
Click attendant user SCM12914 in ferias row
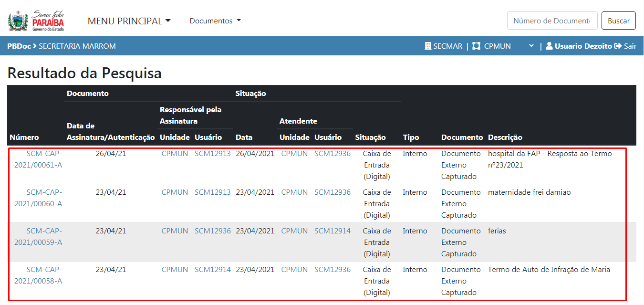click(332, 231)
